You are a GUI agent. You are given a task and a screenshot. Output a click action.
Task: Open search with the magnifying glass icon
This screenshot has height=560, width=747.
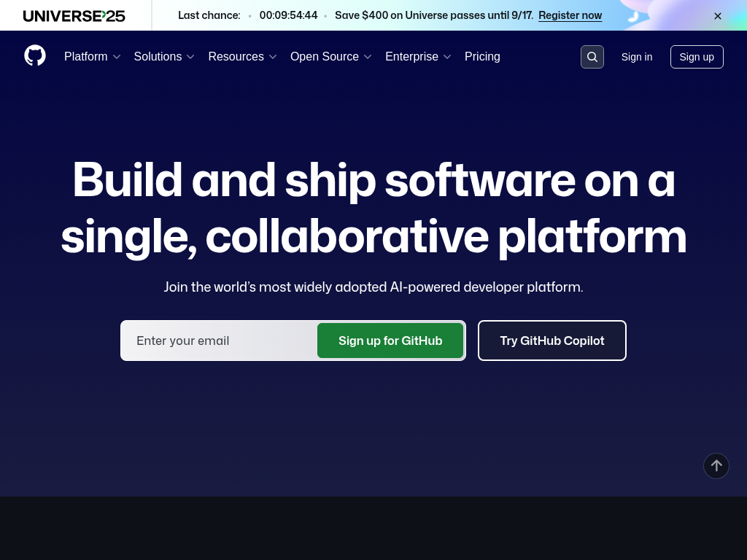coord(592,57)
